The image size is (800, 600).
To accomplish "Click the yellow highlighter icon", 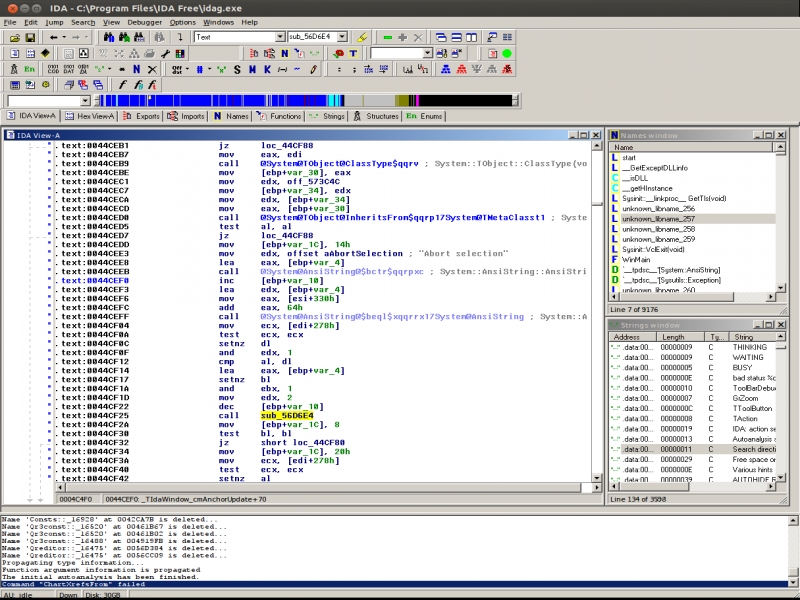I will (x=362, y=37).
